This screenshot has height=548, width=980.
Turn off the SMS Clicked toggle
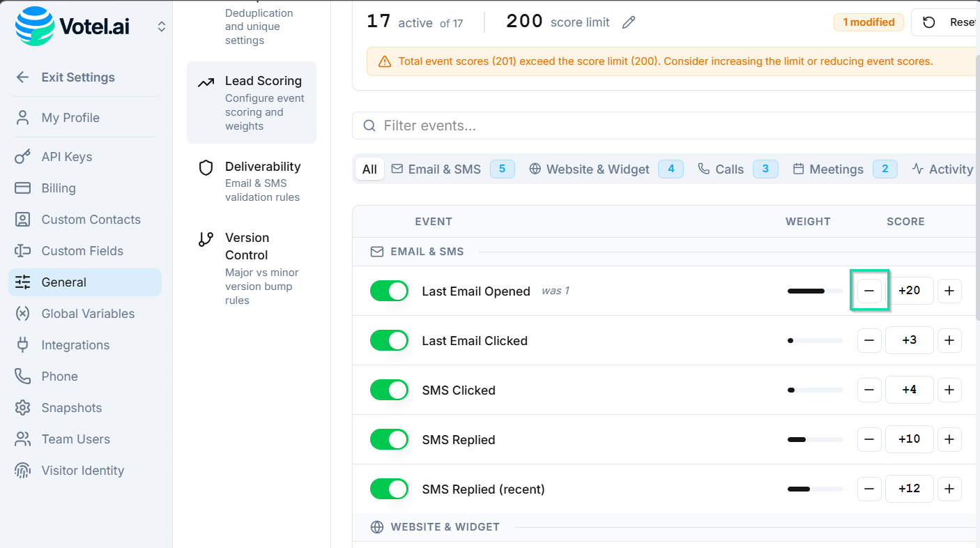click(x=389, y=390)
